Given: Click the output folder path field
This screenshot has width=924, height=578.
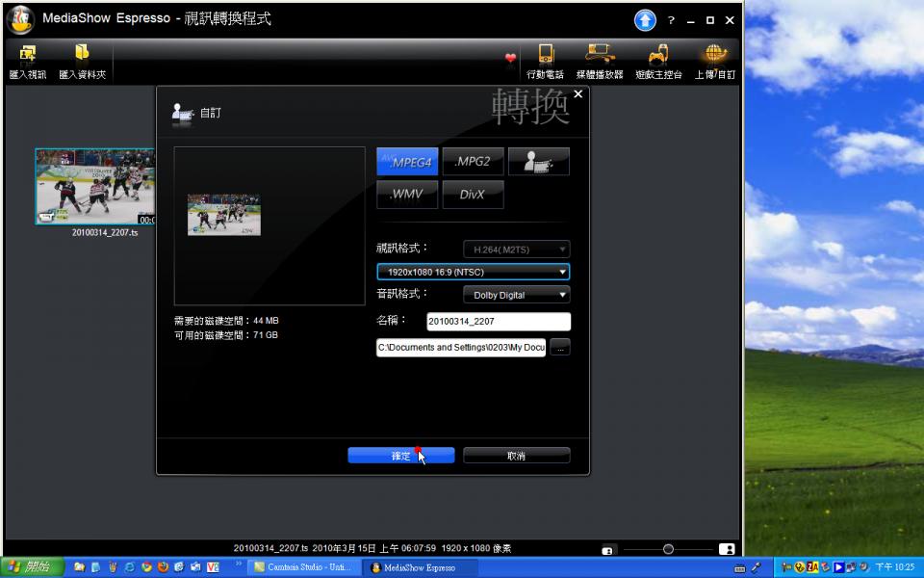Looking at the screenshot, I should 461,348.
